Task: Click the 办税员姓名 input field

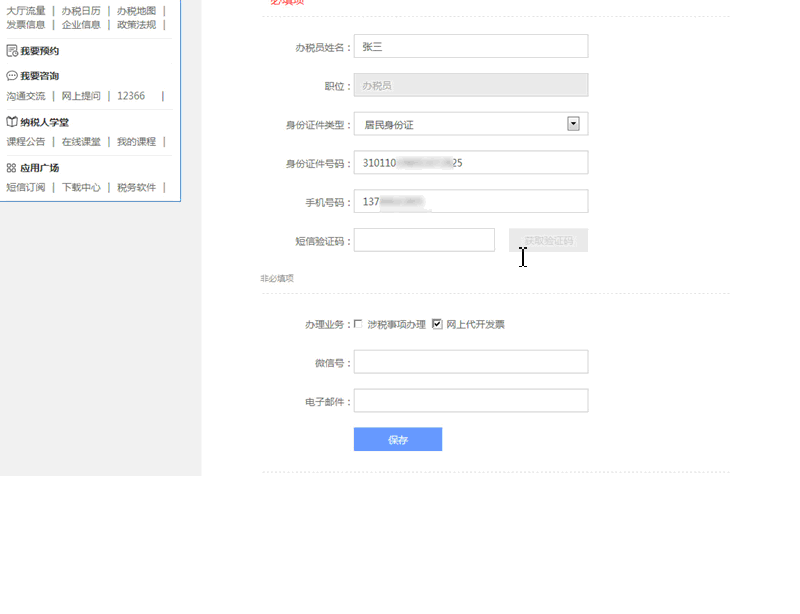Action: click(471, 46)
